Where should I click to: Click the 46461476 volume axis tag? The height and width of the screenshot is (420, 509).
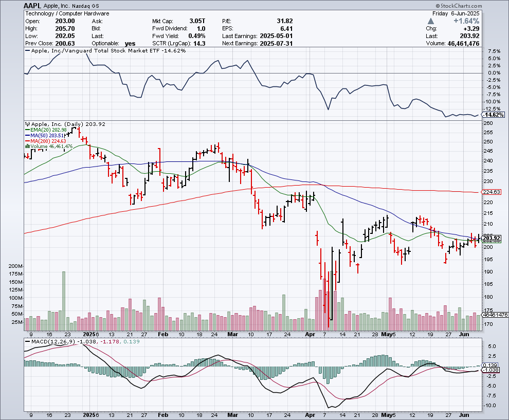pyautogui.click(x=494, y=315)
